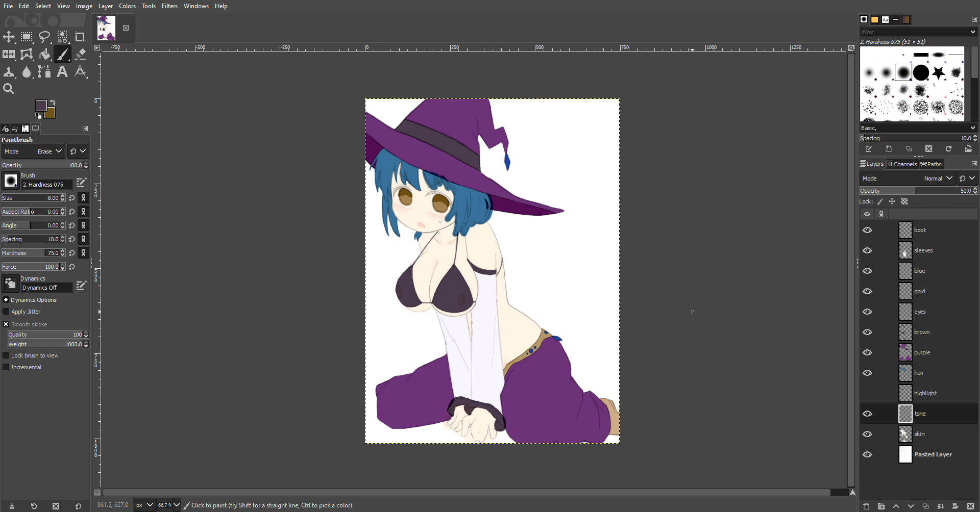This screenshot has width=980, height=512.
Task: Link Size to brush default
Action: [84, 198]
